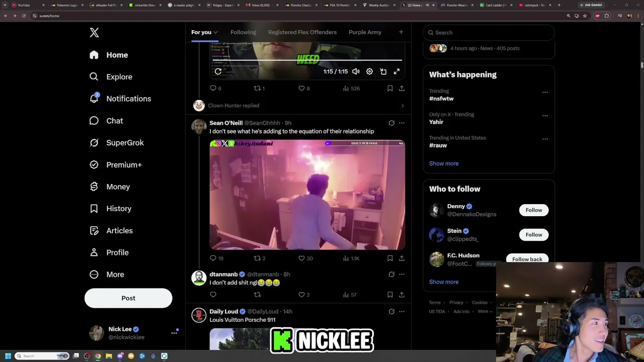Add a new timeline tab
The image size is (644, 362).
[401, 32]
